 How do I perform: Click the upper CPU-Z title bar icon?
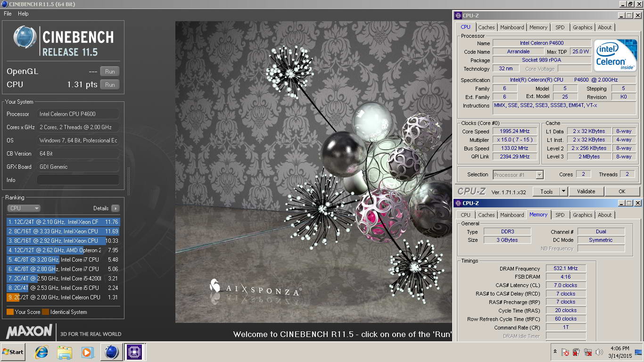click(x=459, y=16)
